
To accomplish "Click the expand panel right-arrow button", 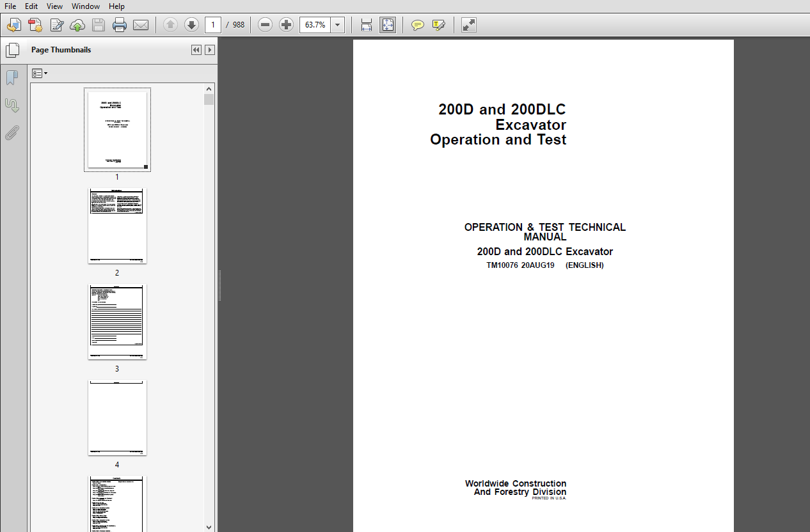I will click(209, 50).
